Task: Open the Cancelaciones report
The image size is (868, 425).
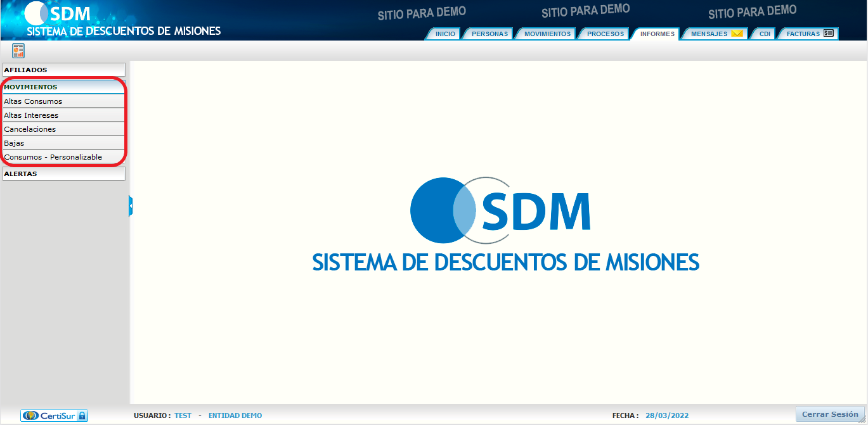Action: [x=64, y=129]
